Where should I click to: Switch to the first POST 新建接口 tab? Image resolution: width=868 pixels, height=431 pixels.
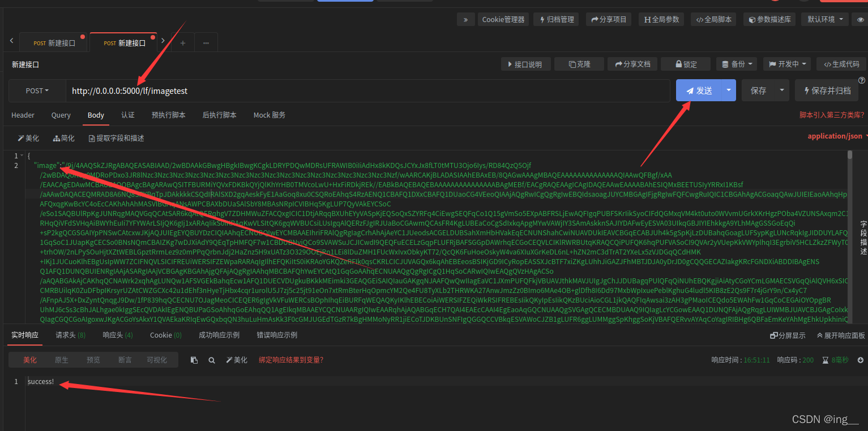pos(54,43)
